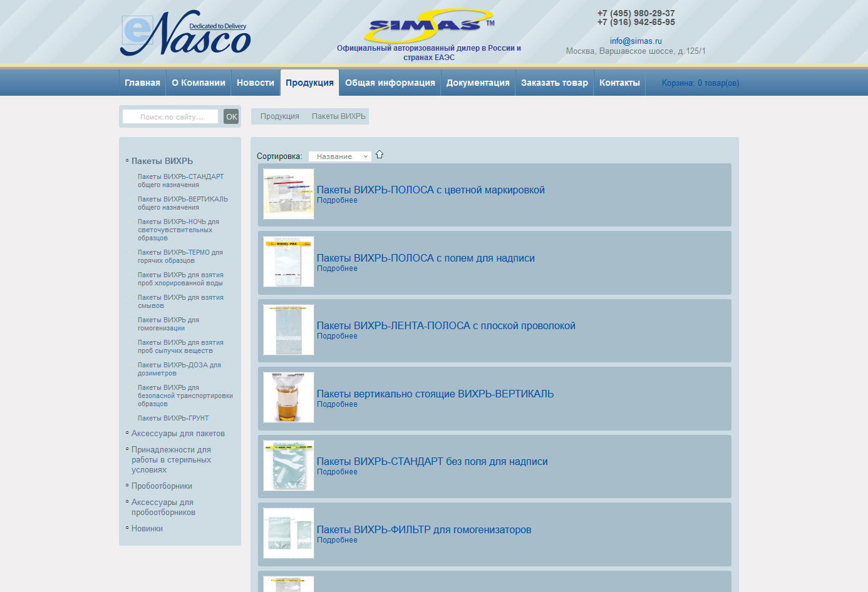Open the Название sort dropdown
868x592 pixels.
[340, 156]
